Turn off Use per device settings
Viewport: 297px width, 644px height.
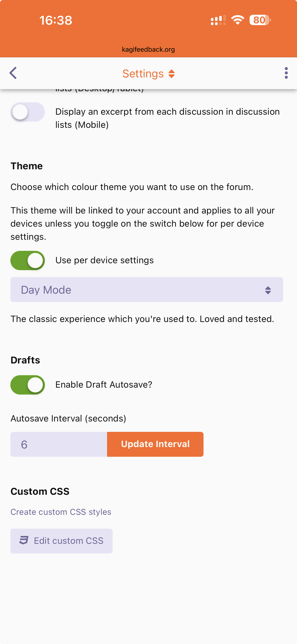click(x=27, y=261)
